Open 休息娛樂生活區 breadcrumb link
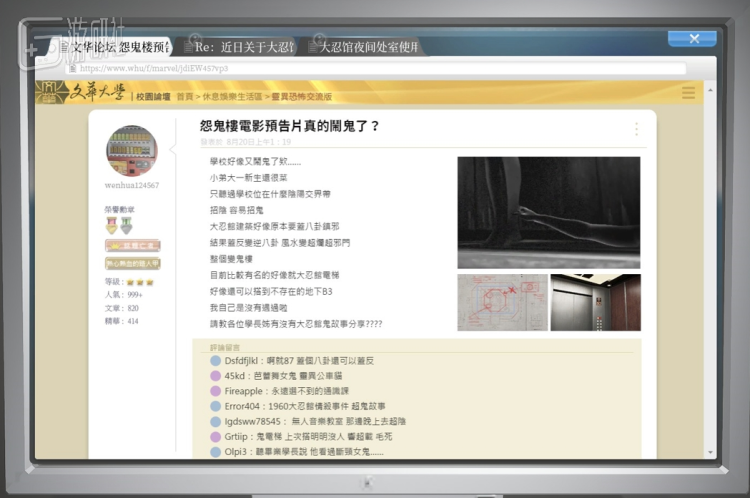This screenshot has height=498, width=750. 233,97
